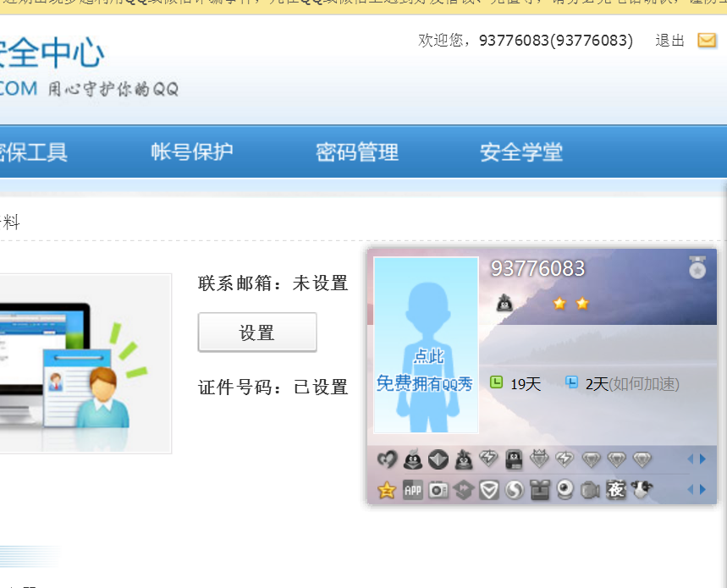Click the small penguin icon below the 93776083 nickname

(x=504, y=303)
